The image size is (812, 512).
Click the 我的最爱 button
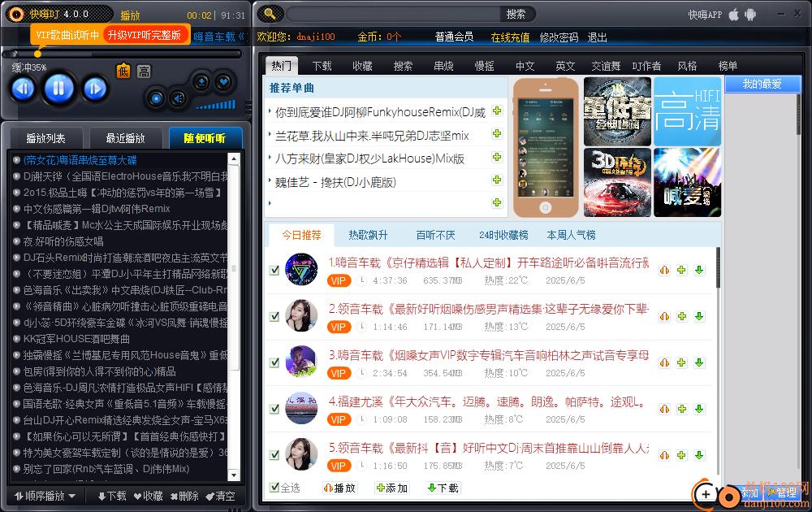click(762, 84)
